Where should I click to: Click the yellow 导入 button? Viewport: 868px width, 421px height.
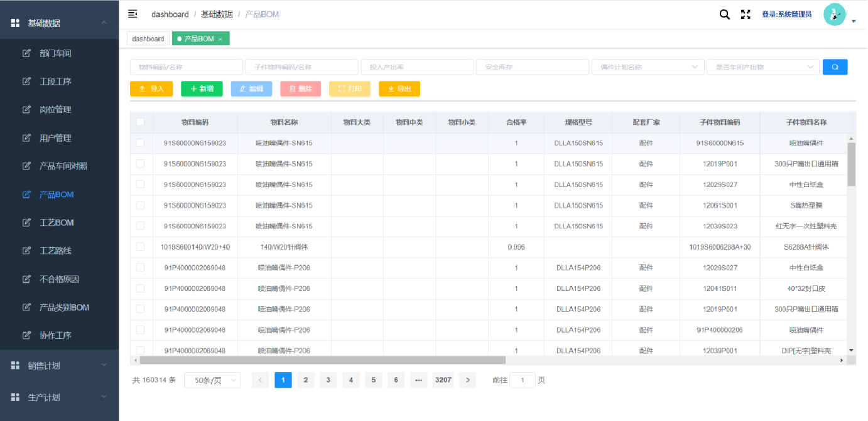coord(151,89)
